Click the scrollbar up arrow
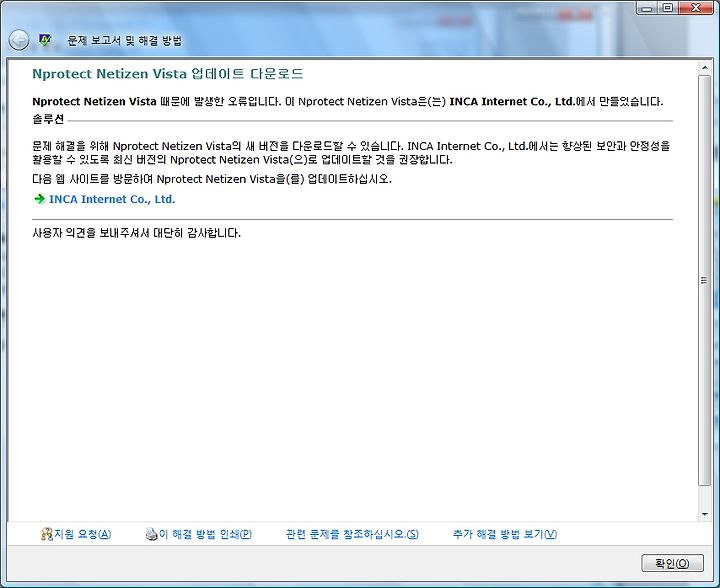Viewport: 720px width, 588px height. 704,68
